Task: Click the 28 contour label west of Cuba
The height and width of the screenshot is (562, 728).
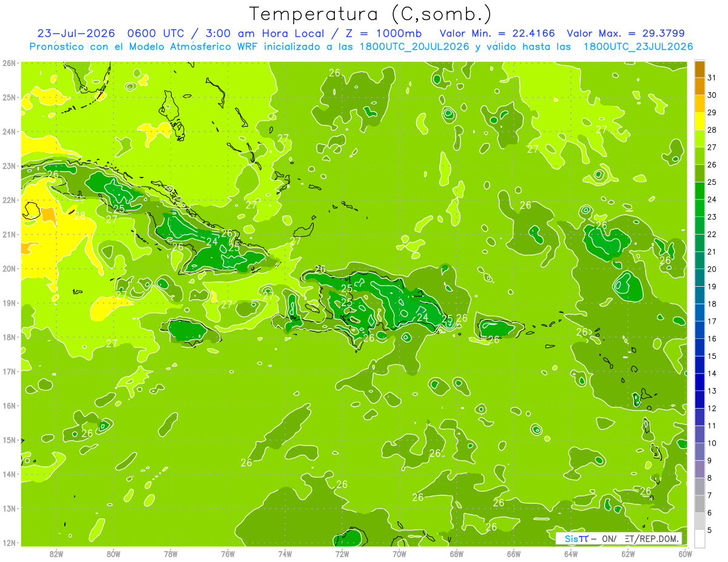Action: (x=80, y=215)
